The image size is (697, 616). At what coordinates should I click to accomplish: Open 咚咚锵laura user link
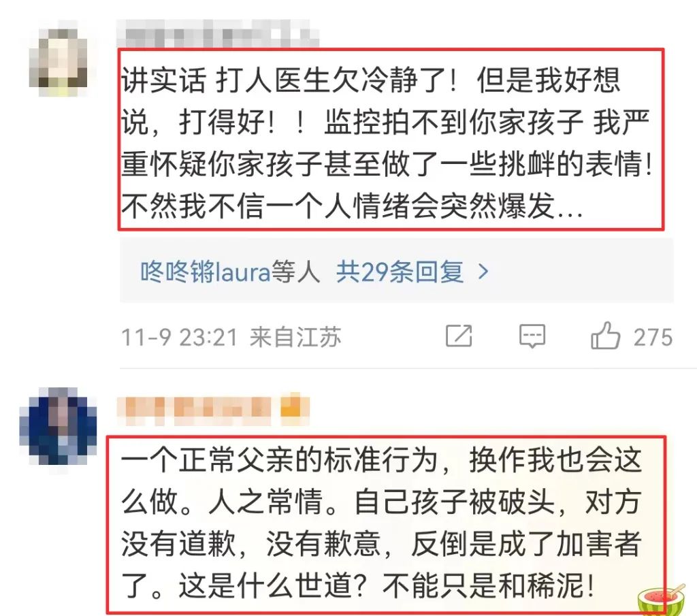click(x=206, y=272)
